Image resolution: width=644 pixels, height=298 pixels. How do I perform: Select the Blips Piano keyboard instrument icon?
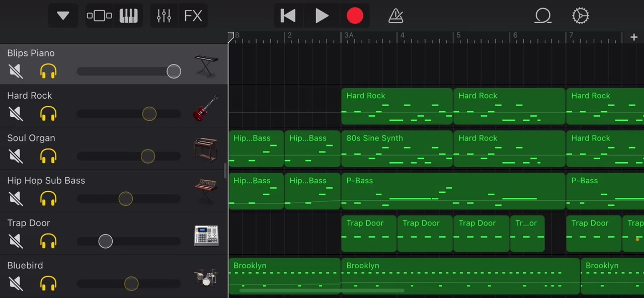point(206,65)
